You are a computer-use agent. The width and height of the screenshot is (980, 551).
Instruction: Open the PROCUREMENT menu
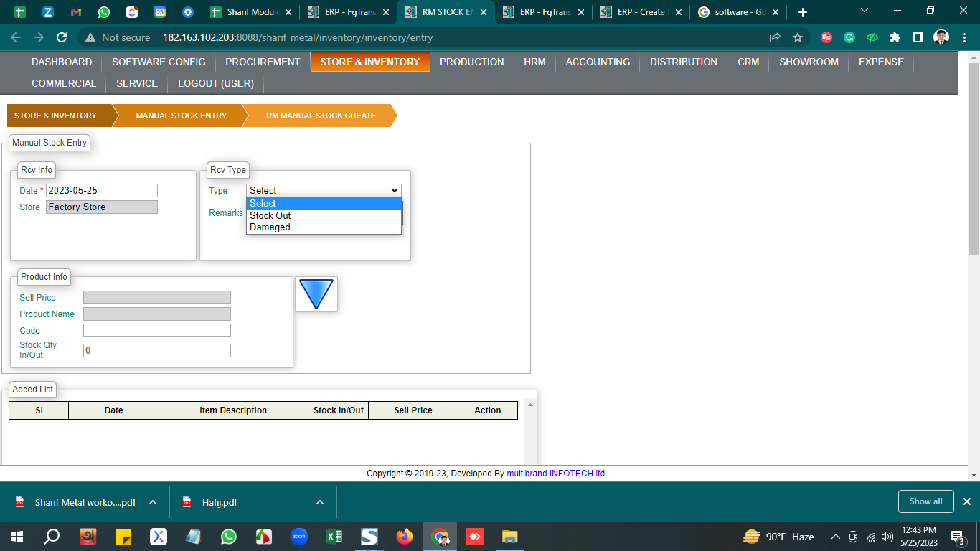[263, 62]
